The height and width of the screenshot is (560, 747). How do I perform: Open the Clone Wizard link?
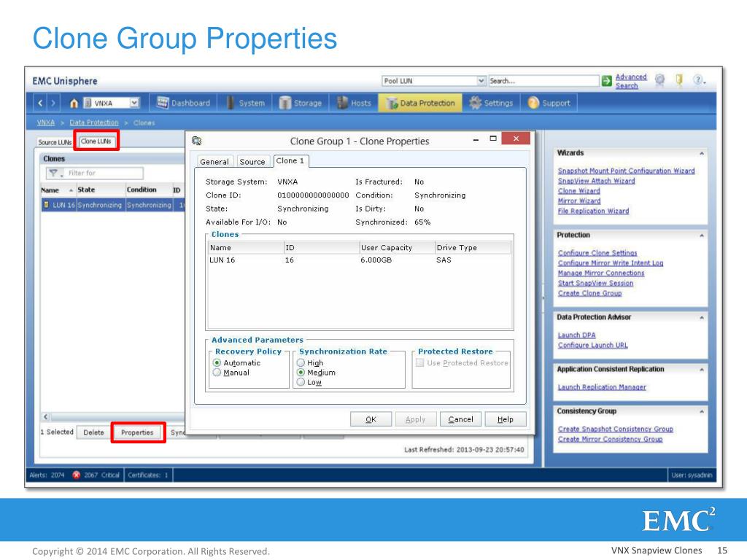click(x=578, y=190)
